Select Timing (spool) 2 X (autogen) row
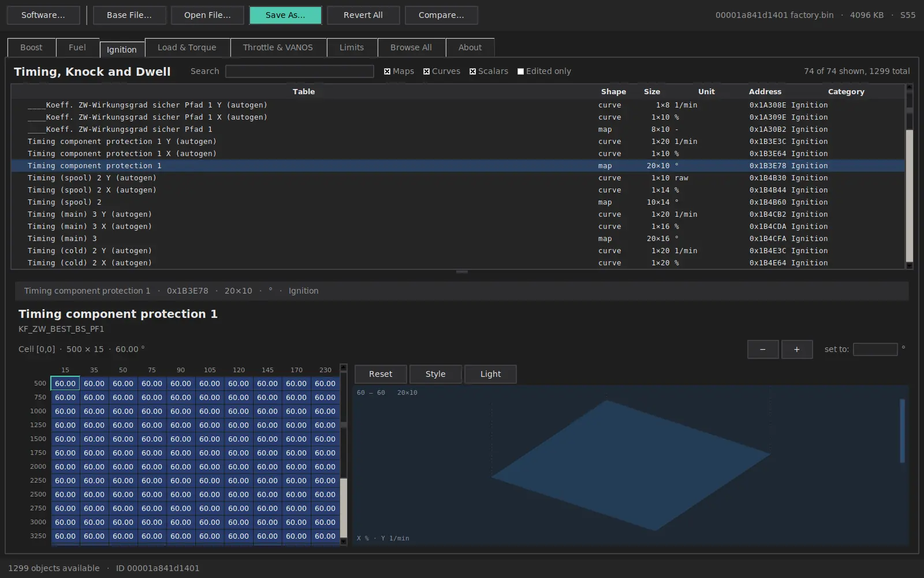The height and width of the screenshot is (578, 924). click(x=458, y=190)
